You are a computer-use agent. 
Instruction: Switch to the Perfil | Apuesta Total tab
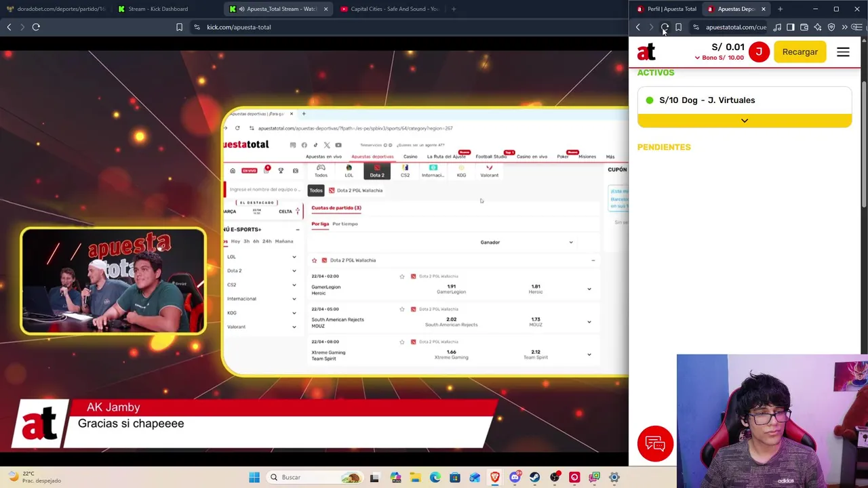pyautogui.click(x=667, y=9)
